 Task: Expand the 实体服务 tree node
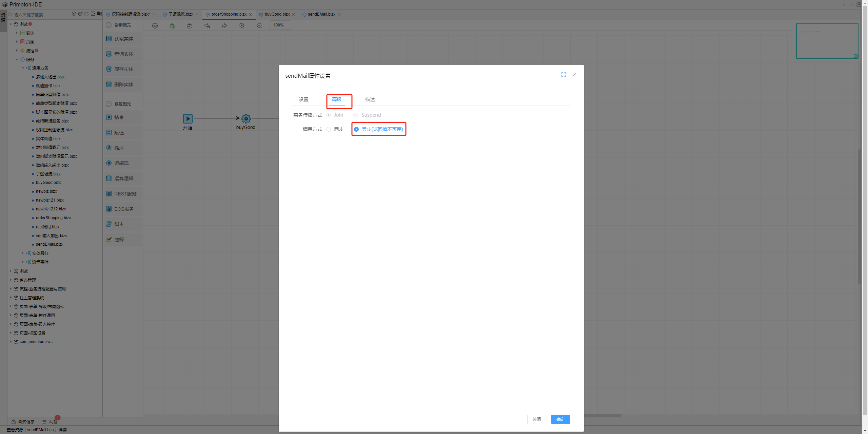23,253
